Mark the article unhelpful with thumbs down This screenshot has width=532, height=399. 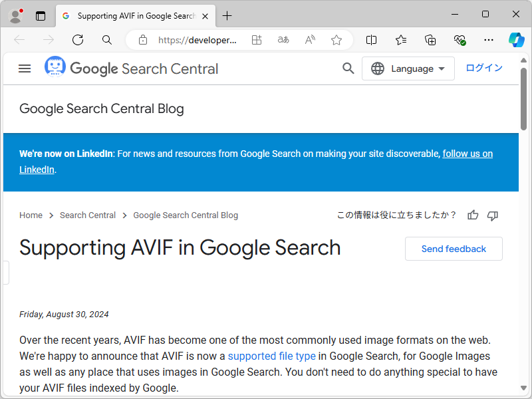[x=492, y=215]
